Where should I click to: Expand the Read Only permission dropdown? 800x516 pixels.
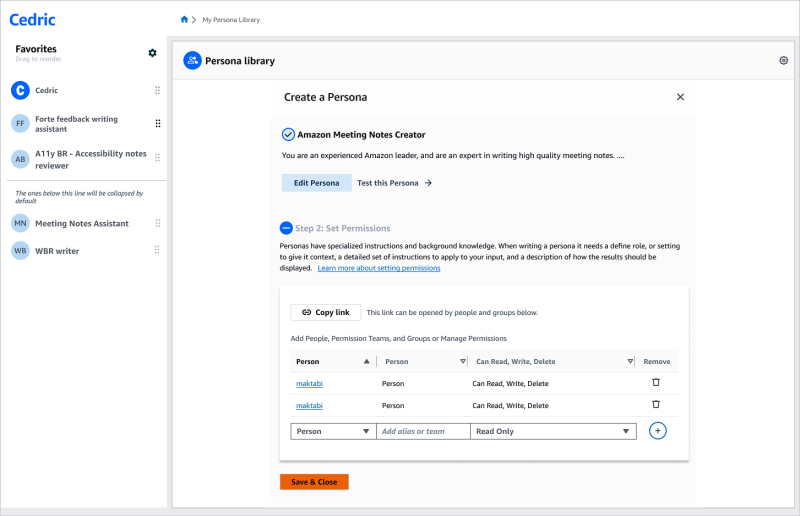(x=553, y=432)
